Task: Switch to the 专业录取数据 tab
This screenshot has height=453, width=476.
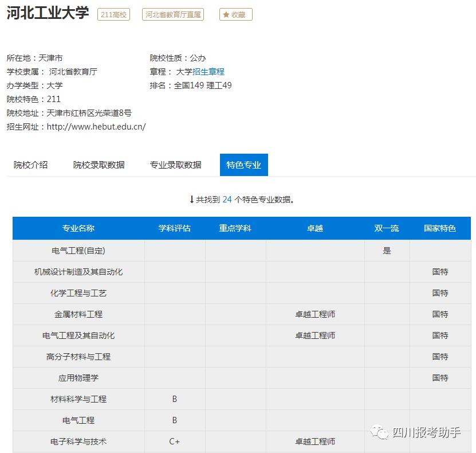Action: tap(176, 165)
